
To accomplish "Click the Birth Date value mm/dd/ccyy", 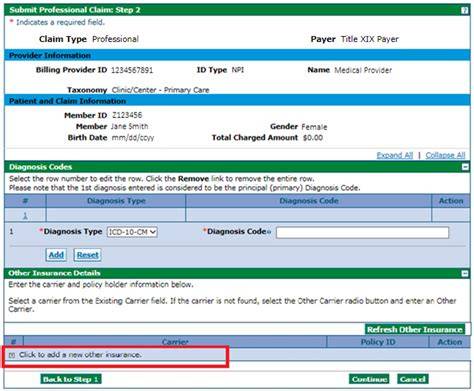I will tap(133, 138).
